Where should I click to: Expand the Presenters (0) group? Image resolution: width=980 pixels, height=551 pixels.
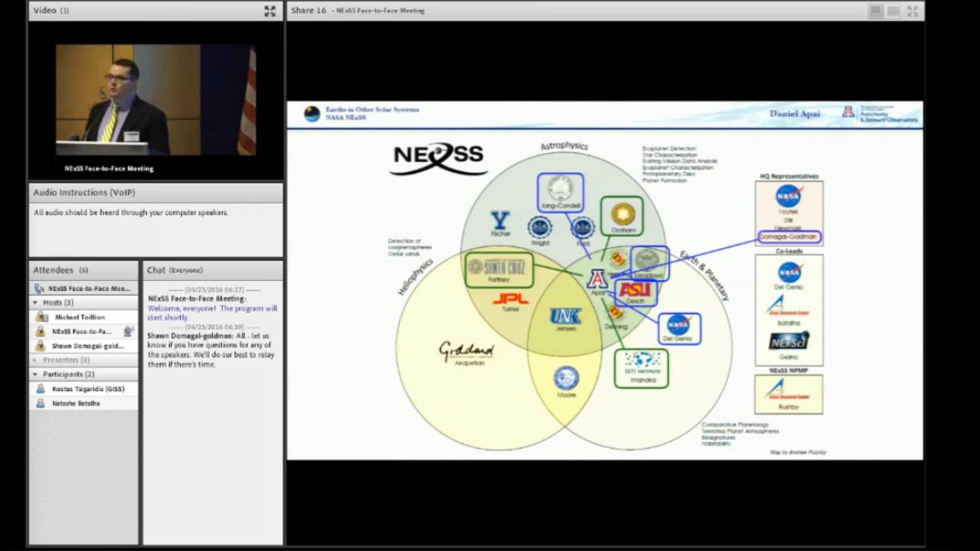35,360
